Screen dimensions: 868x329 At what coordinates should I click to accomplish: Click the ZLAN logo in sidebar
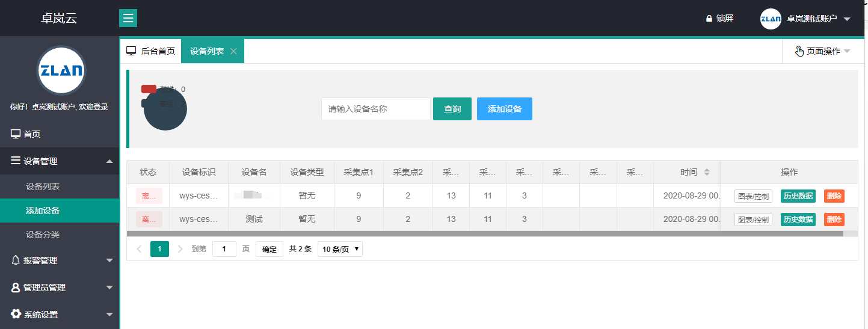[61, 70]
